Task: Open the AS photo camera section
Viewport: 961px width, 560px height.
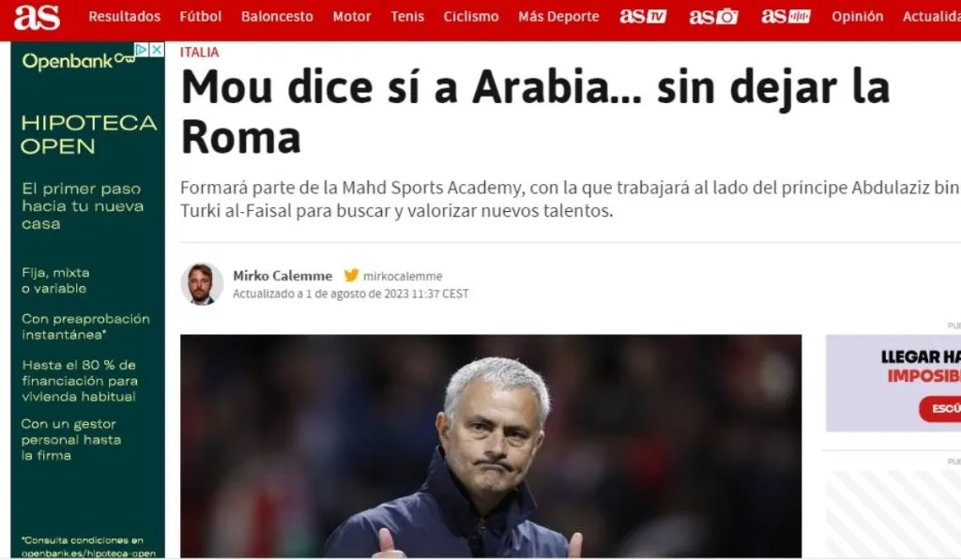Action: tap(713, 17)
